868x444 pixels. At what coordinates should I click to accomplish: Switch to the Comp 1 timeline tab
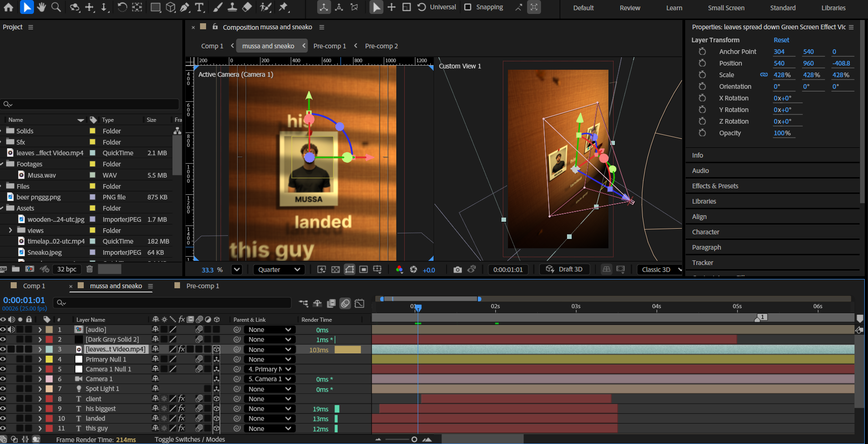point(34,286)
